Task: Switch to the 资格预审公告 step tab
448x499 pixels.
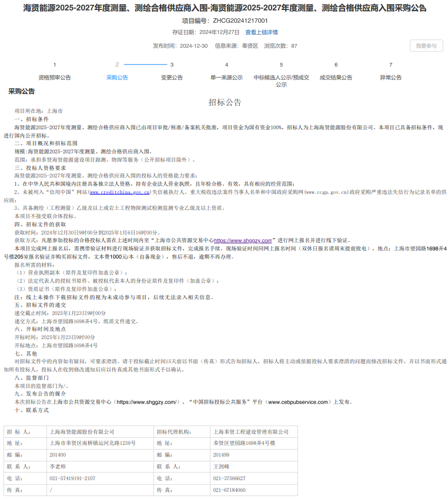Action: point(55,78)
